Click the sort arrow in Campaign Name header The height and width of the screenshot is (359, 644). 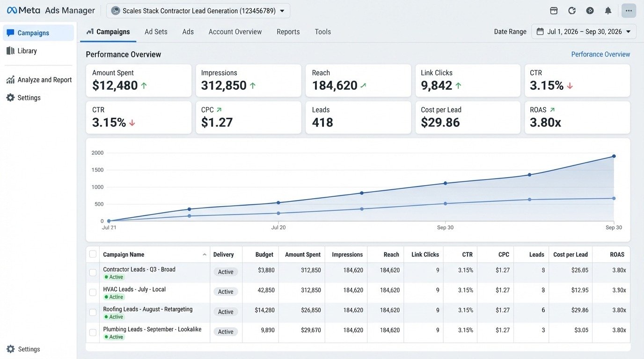[x=205, y=255]
